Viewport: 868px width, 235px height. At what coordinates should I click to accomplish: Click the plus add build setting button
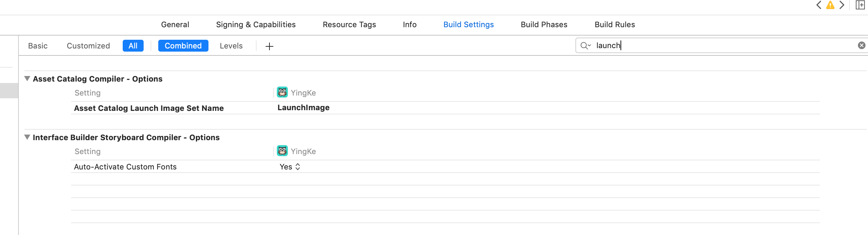pos(269,46)
